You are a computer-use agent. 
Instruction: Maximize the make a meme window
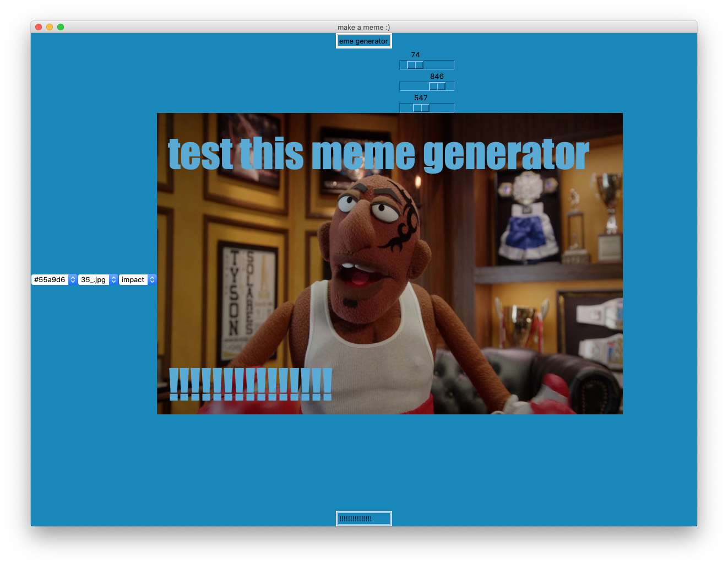coord(61,27)
